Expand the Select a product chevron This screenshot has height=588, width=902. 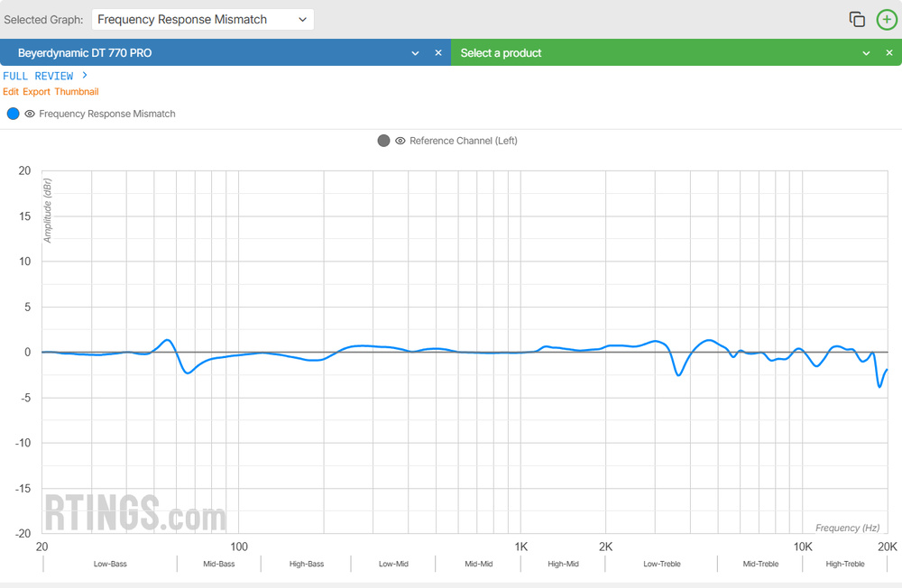coord(866,53)
